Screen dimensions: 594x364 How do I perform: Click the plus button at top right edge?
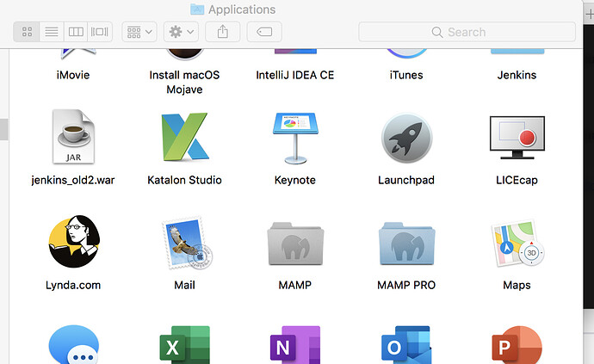point(590,14)
